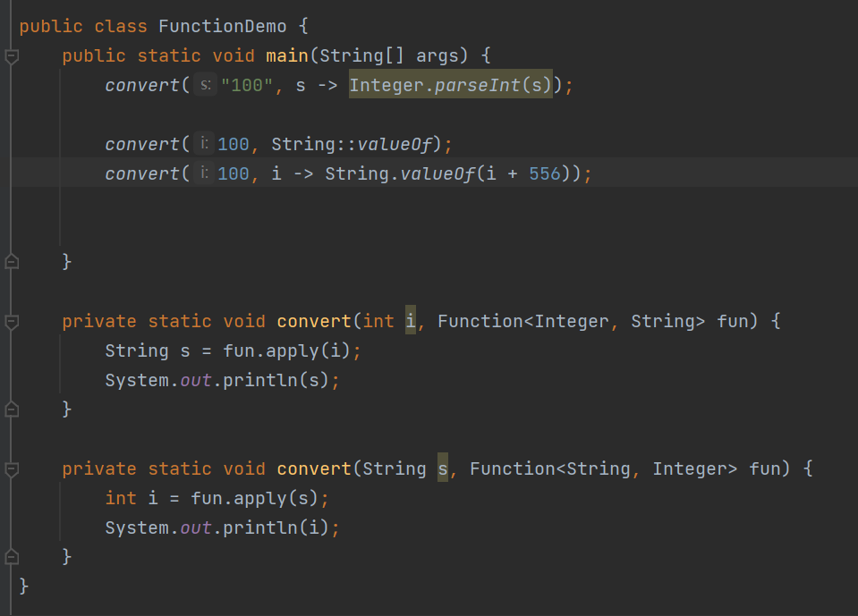
Task: Click end fold marker of convert(int) method
Action: point(12,409)
